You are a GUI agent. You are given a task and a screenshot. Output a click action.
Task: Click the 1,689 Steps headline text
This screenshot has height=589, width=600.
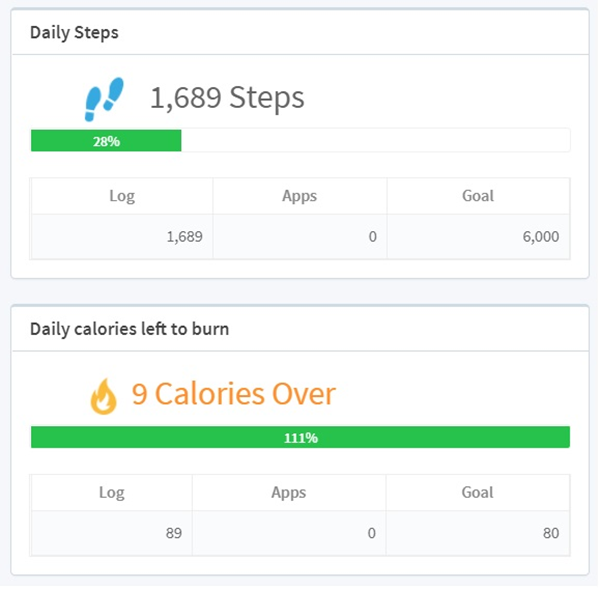227,98
